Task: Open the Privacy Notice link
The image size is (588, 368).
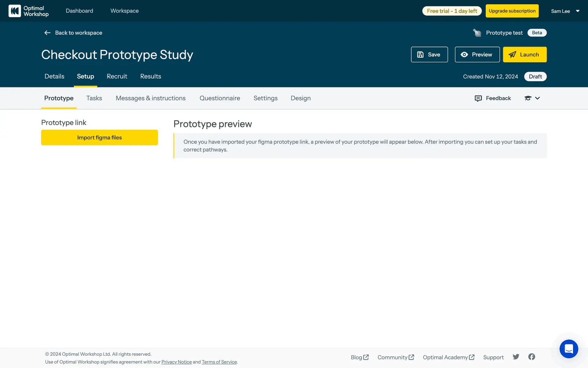Action: pos(176,362)
